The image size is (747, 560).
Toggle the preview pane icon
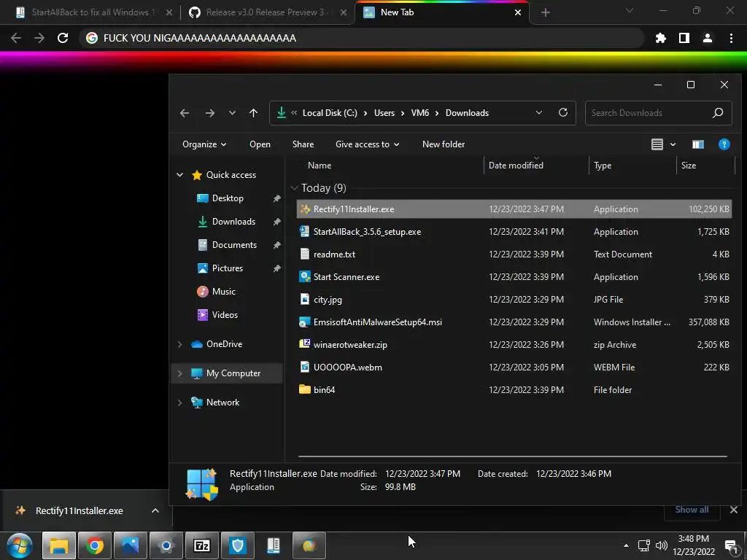[x=698, y=144]
